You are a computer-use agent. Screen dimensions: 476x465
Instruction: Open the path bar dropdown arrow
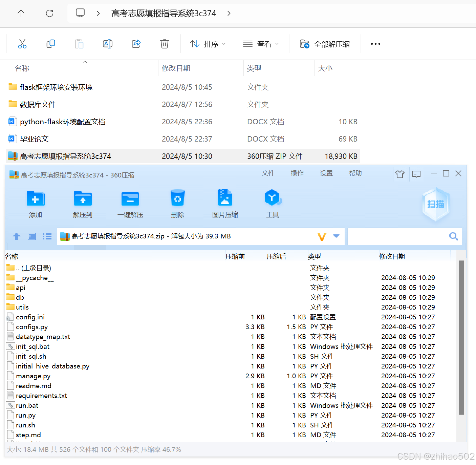tap(336, 236)
